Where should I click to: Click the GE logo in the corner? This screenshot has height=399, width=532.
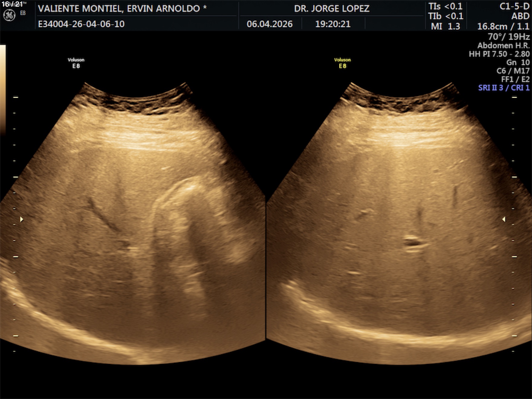pyautogui.click(x=9, y=15)
